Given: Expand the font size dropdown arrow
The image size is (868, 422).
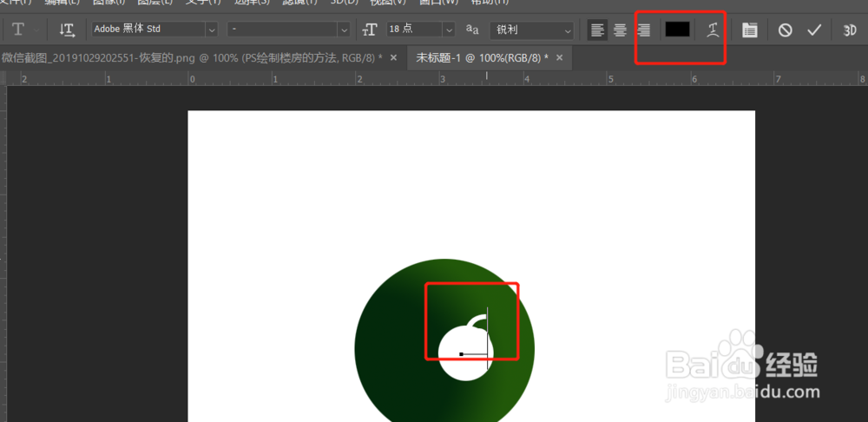Looking at the screenshot, I should (x=450, y=30).
